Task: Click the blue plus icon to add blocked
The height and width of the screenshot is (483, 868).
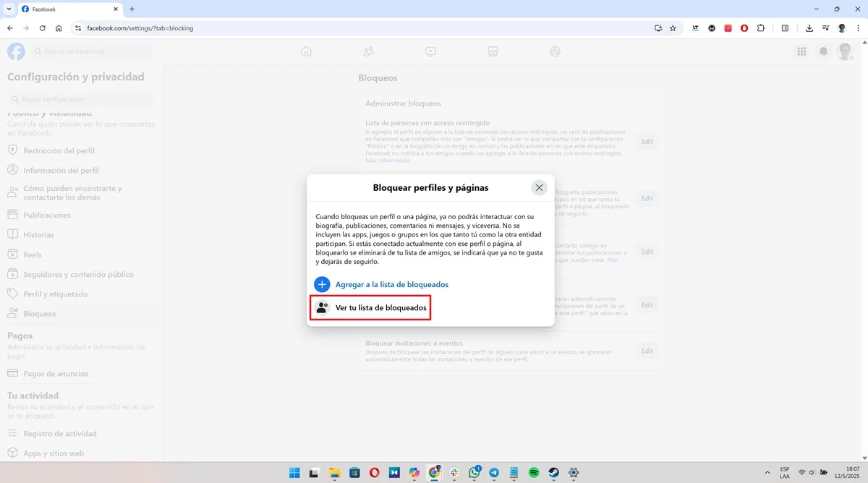Action: (x=322, y=284)
